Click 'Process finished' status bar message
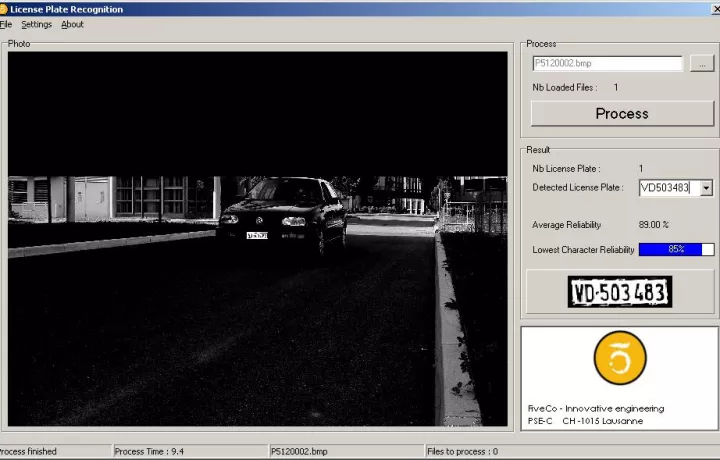 click(30, 452)
